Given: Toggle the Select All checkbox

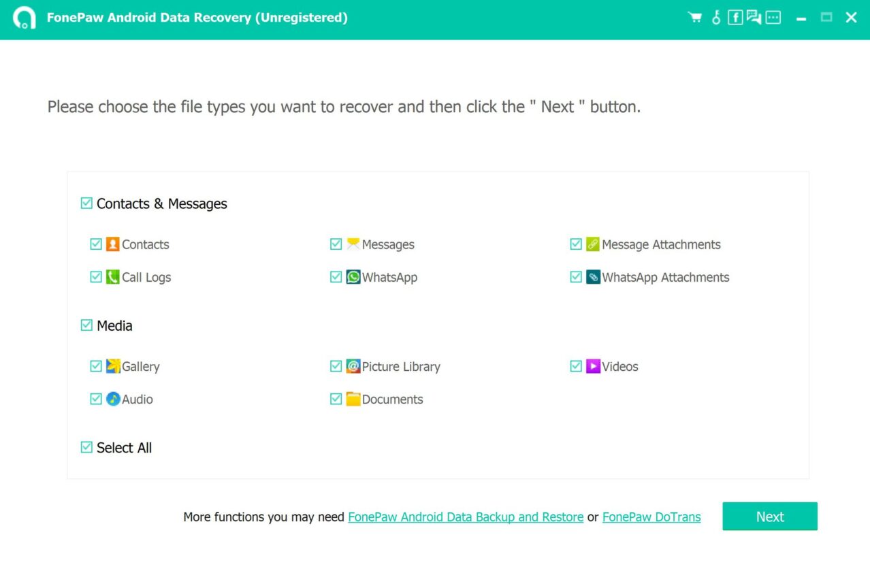Looking at the screenshot, I should [86, 447].
